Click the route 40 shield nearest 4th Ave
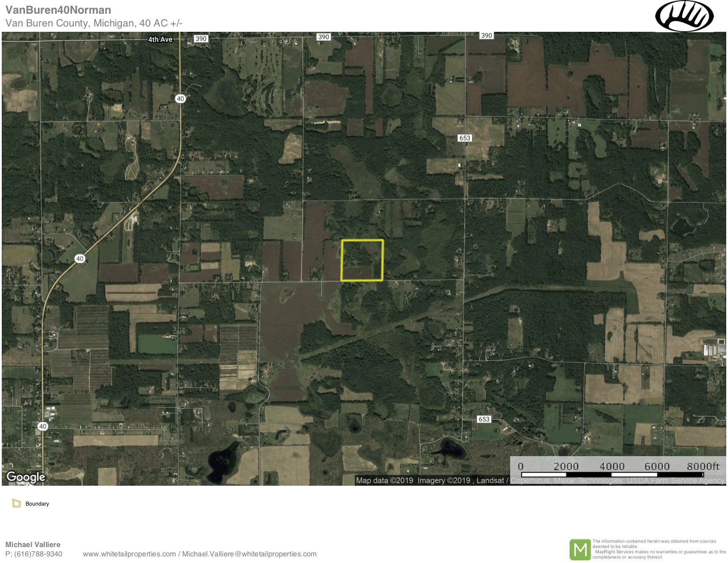Viewport: 728px width, 563px height. 180,99
